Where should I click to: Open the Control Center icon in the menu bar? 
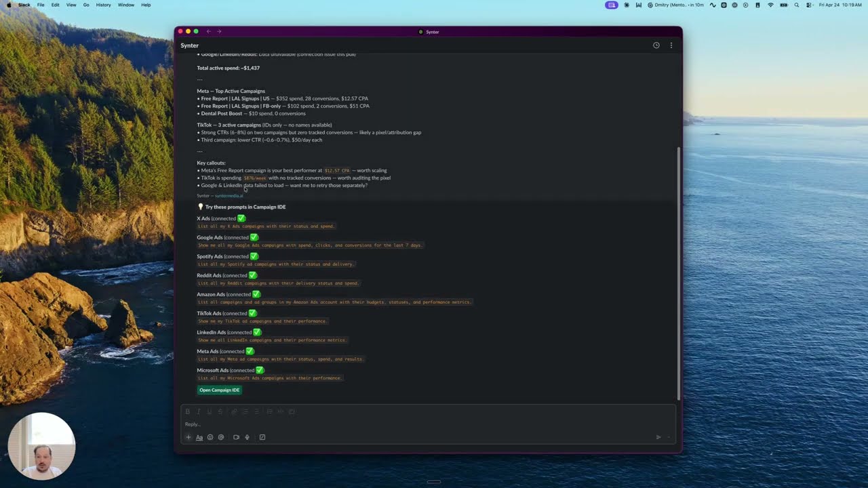tap(808, 5)
